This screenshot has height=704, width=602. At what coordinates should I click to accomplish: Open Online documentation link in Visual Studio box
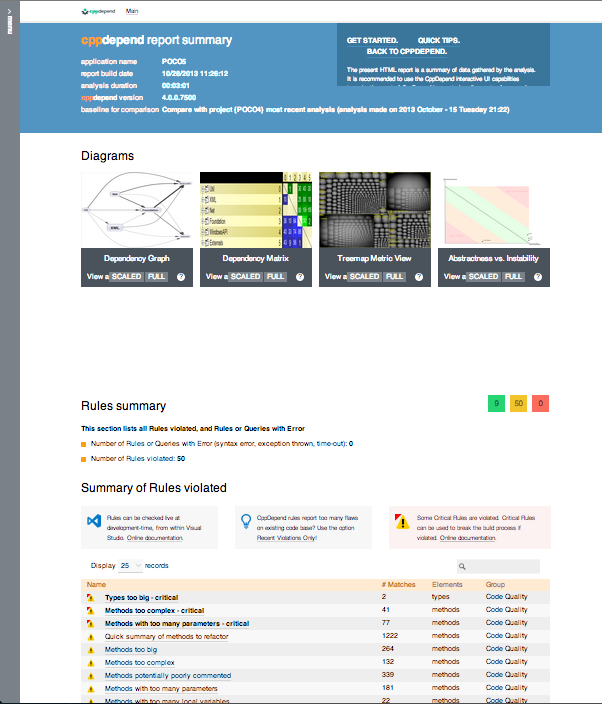coord(155,538)
